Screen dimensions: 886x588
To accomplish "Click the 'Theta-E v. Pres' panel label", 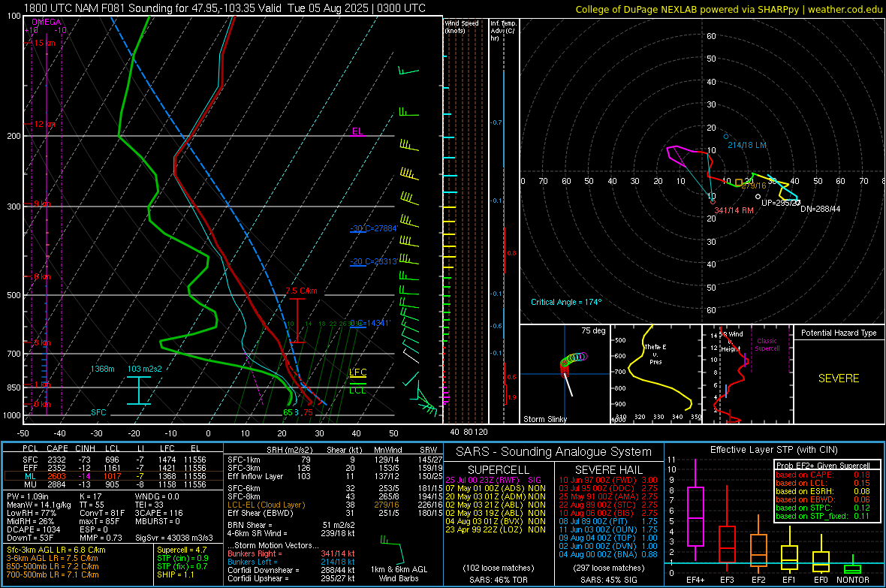I will (655, 354).
